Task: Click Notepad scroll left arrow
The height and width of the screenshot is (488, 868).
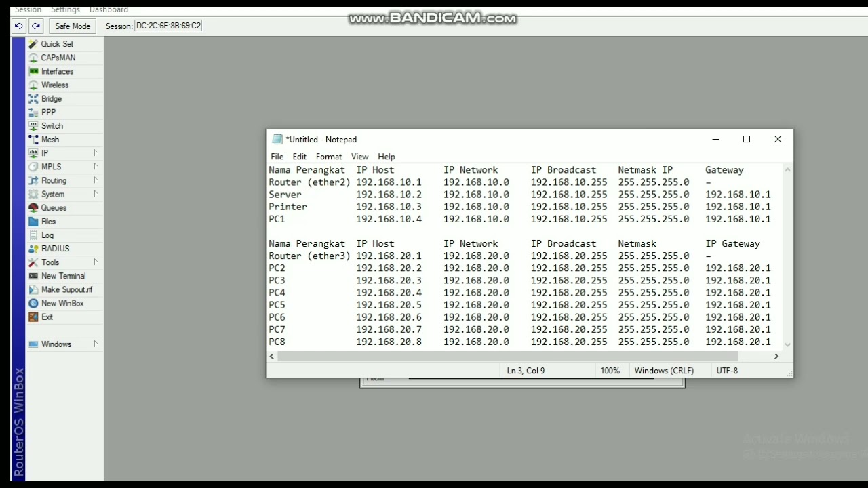Action: pos(272,356)
